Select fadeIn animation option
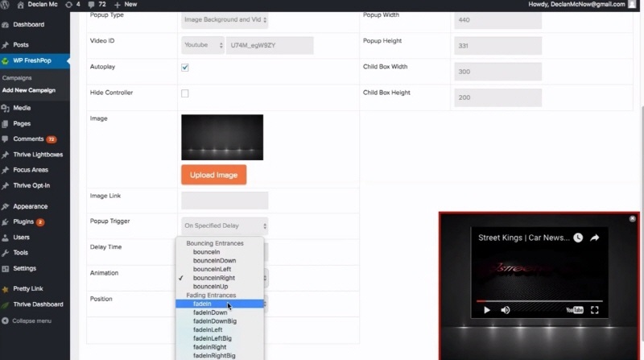644x360 pixels. (x=220, y=304)
